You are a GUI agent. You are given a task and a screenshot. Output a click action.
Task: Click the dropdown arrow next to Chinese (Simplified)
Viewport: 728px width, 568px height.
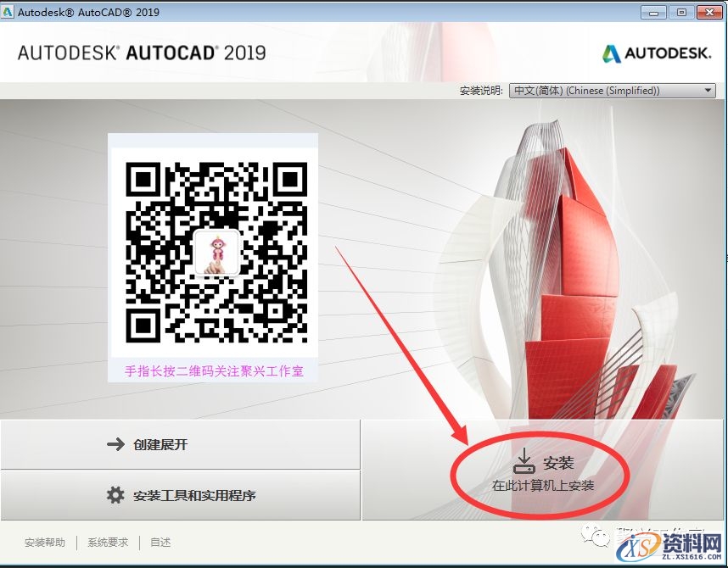708,90
